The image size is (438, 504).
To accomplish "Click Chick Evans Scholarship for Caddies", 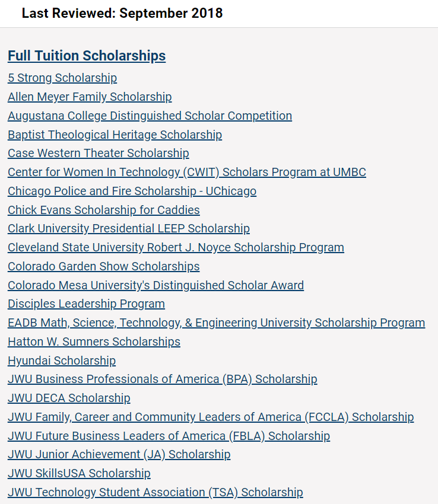I will [x=104, y=210].
